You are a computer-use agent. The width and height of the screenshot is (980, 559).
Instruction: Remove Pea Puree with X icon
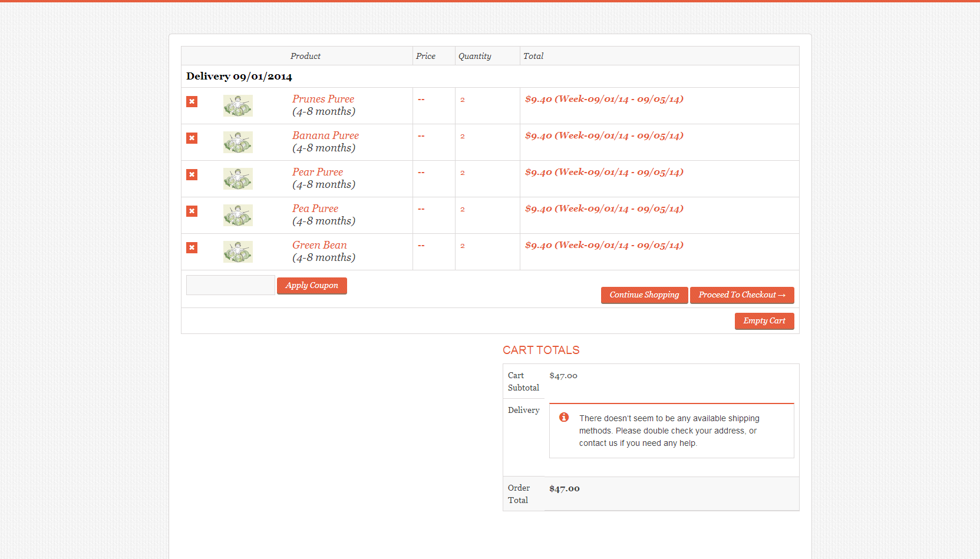tap(192, 211)
